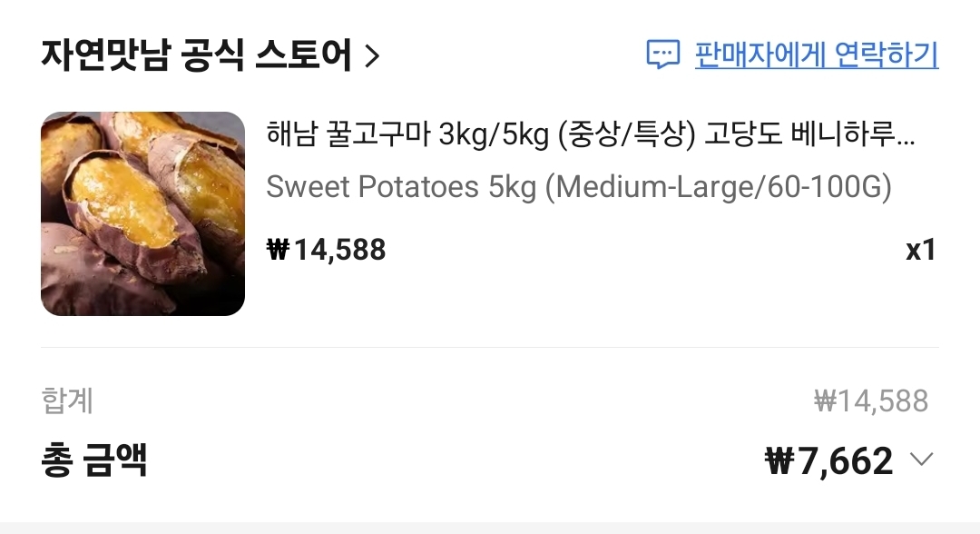980x534 pixels.
Task: Click the 합계 subtotal label
Action: (x=67, y=400)
